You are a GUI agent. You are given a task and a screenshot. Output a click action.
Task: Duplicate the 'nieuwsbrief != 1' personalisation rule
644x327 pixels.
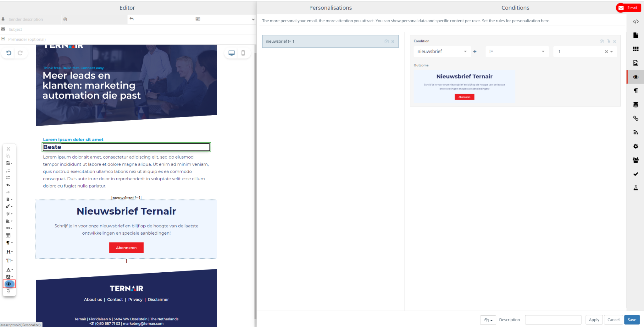386,41
